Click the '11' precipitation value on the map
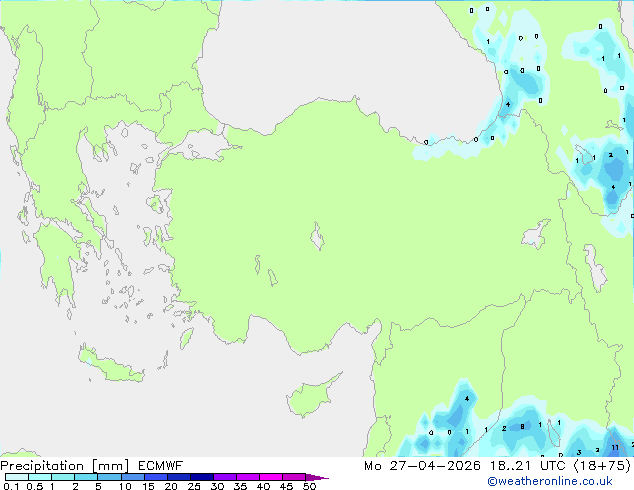Screen dimensions: 634x490 click(615, 448)
